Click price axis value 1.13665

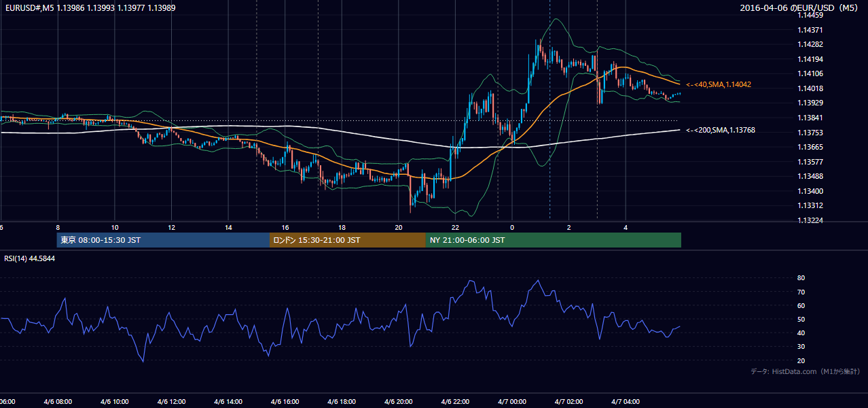point(810,147)
